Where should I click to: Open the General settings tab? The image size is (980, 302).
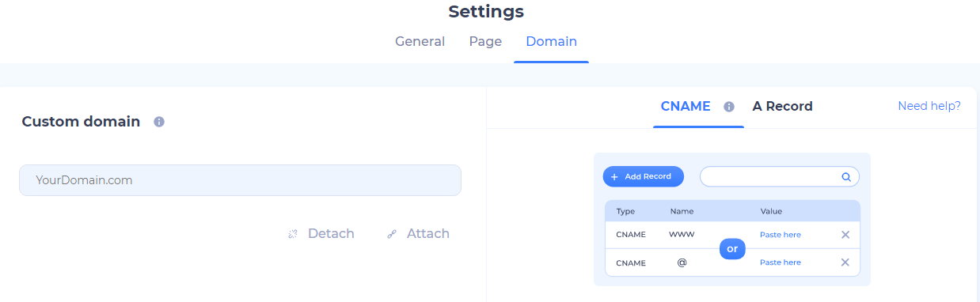[420, 41]
